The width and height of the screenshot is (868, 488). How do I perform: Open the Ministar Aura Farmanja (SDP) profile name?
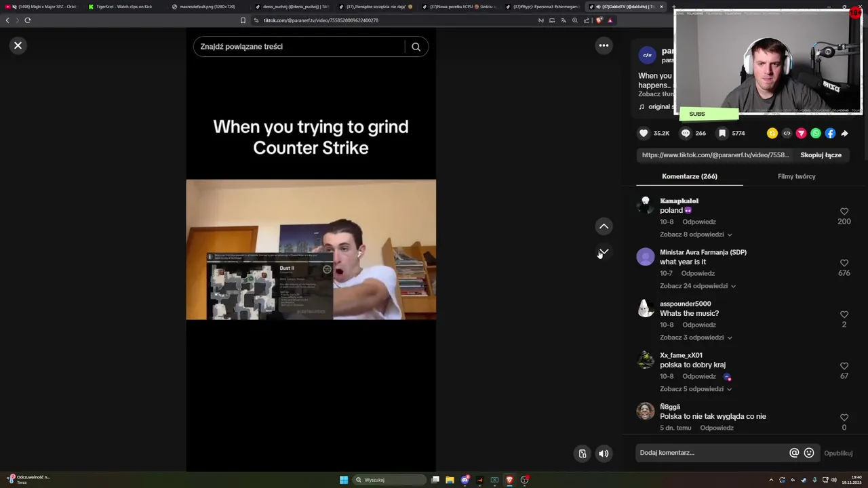click(x=703, y=252)
